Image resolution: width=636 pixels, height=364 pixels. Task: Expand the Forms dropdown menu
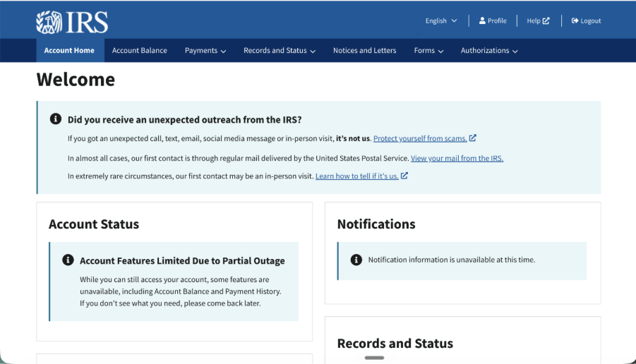tap(428, 51)
